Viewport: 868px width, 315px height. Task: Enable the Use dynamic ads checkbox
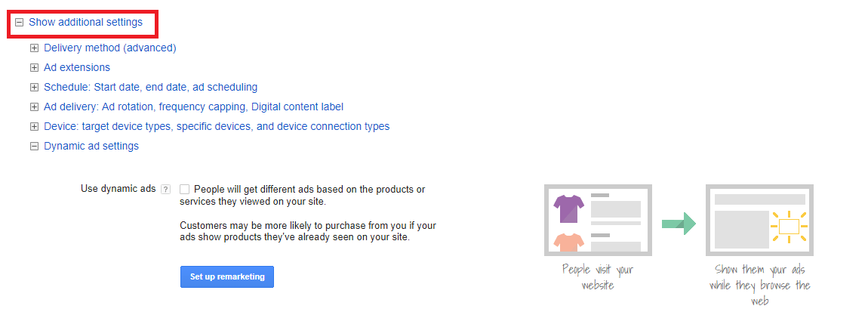pos(184,190)
